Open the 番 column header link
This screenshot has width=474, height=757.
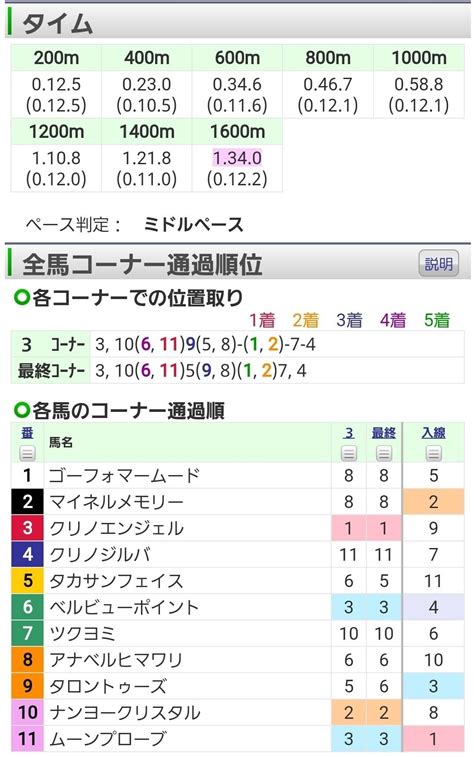[x=27, y=433]
